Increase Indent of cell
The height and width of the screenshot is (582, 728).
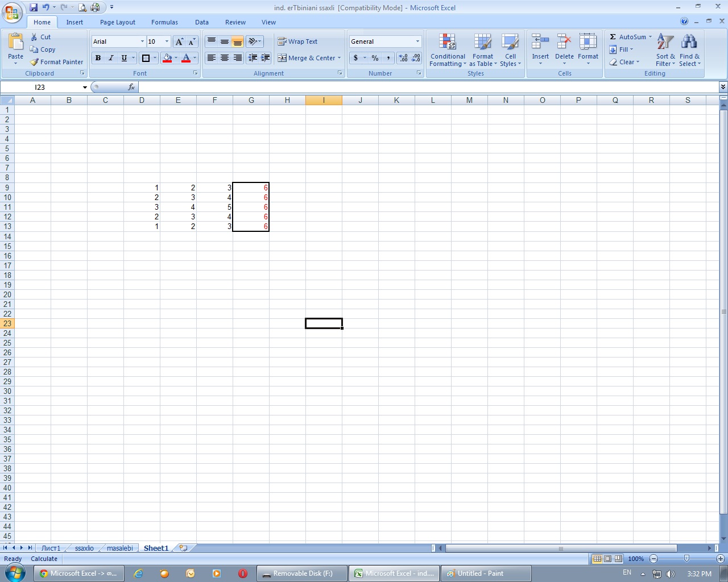pyautogui.click(x=265, y=58)
